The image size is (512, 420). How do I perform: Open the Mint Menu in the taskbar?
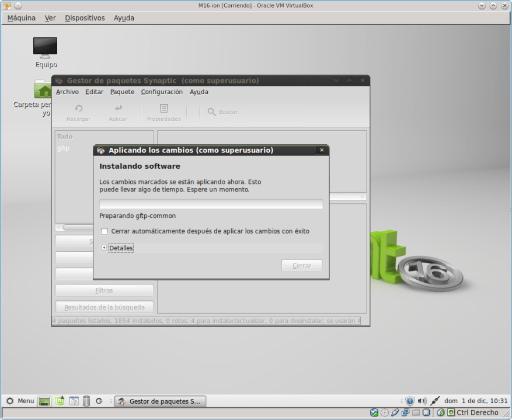click(19, 401)
